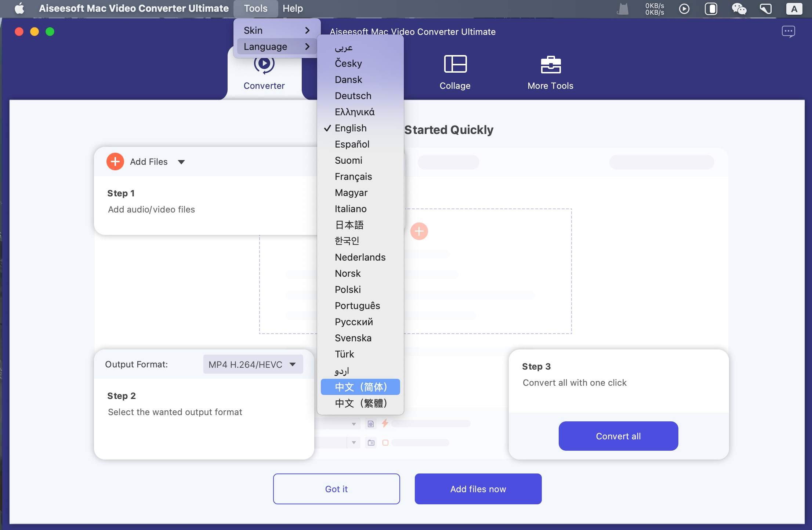Switch language to 中文 (简体)
812x530 pixels.
pyautogui.click(x=360, y=387)
